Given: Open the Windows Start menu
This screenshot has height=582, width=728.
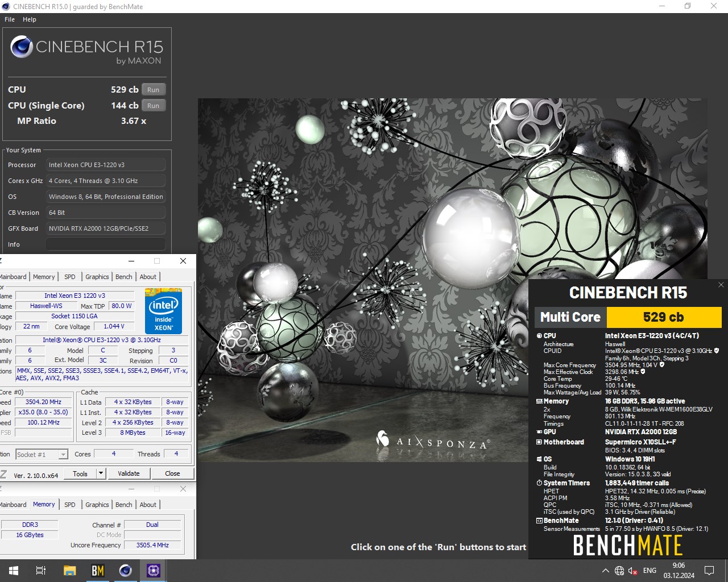Looking at the screenshot, I should (13, 571).
